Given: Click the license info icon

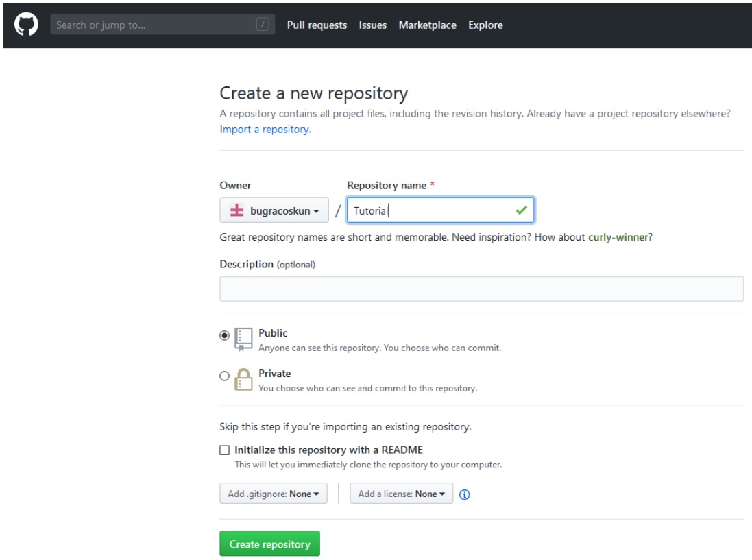Looking at the screenshot, I should [x=464, y=494].
